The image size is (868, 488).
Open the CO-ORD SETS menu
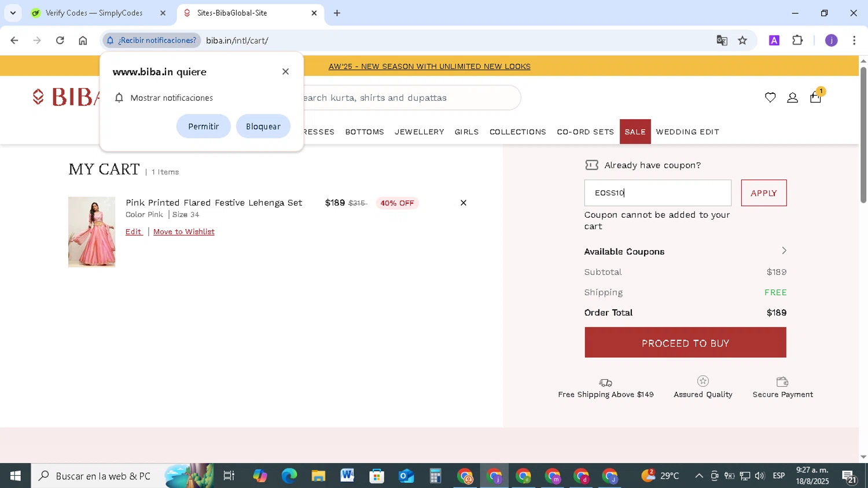(585, 132)
